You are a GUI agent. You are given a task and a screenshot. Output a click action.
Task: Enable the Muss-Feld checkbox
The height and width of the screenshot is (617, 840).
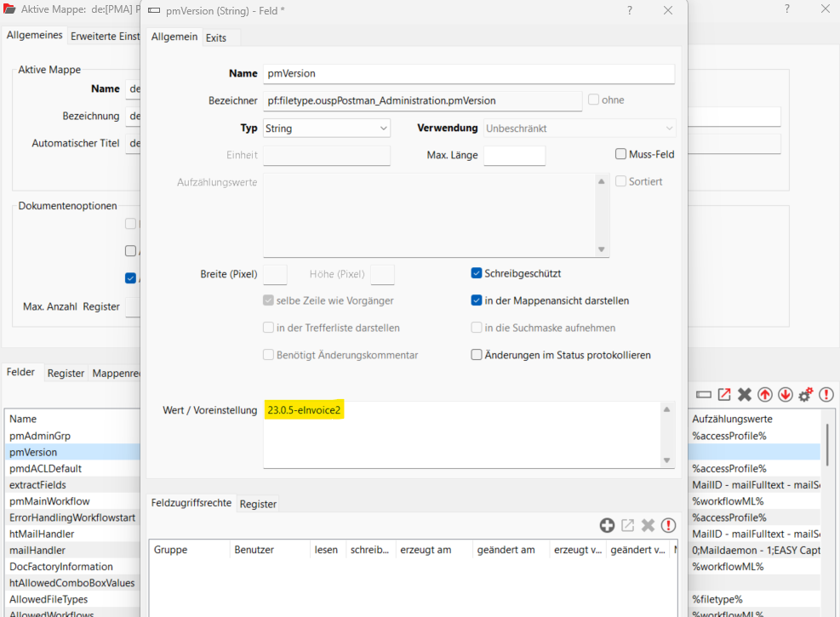click(621, 154)
